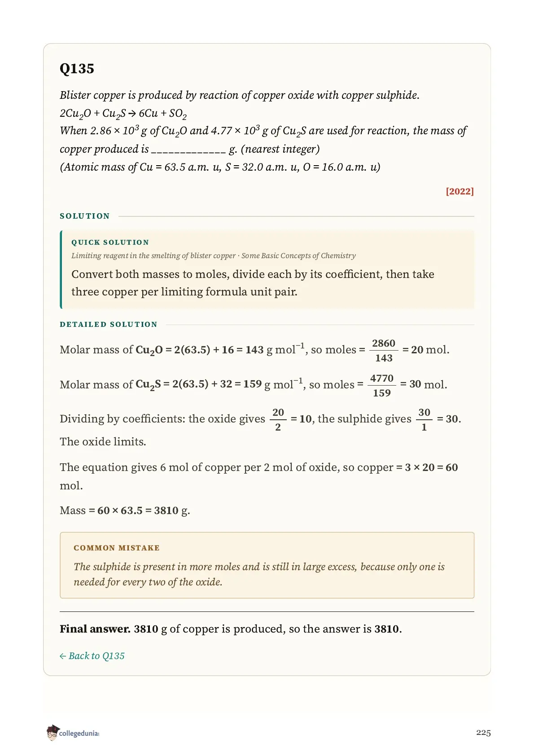
Task: Follow the Back to Q135 link
Action: tap(92, 656)
